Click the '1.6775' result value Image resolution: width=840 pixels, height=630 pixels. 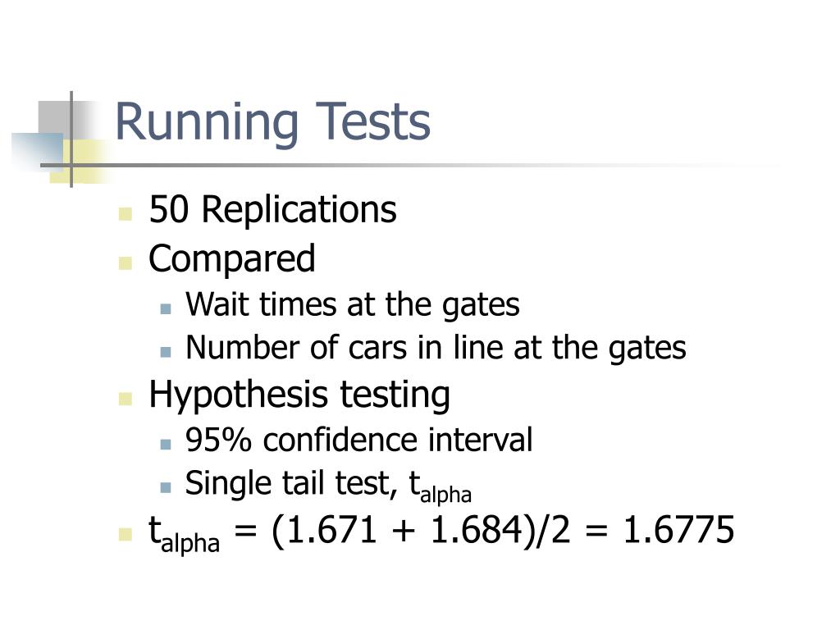coord(678,530)
